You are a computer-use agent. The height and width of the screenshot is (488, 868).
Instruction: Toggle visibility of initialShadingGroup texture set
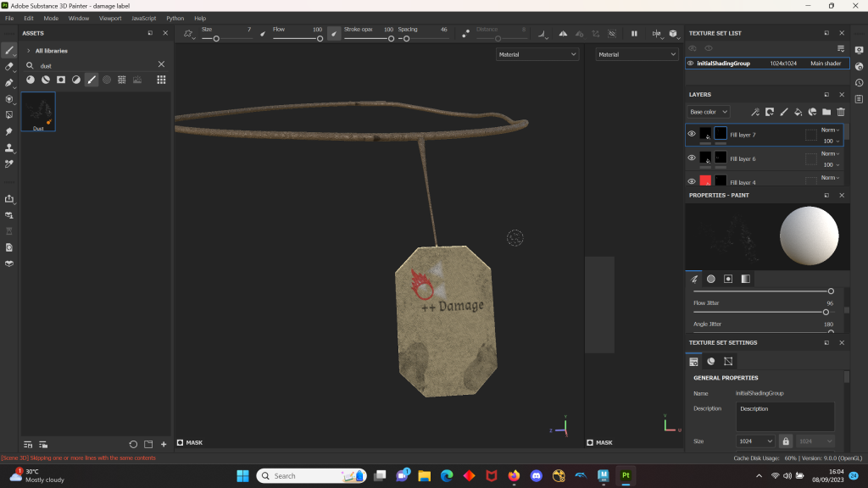(x=690, y=63)
